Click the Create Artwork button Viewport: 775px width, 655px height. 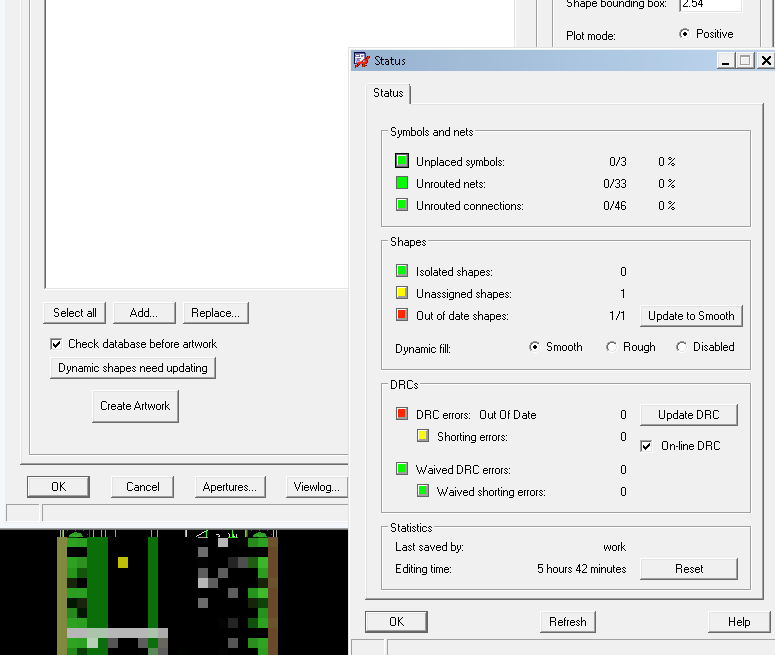(135, 406)
